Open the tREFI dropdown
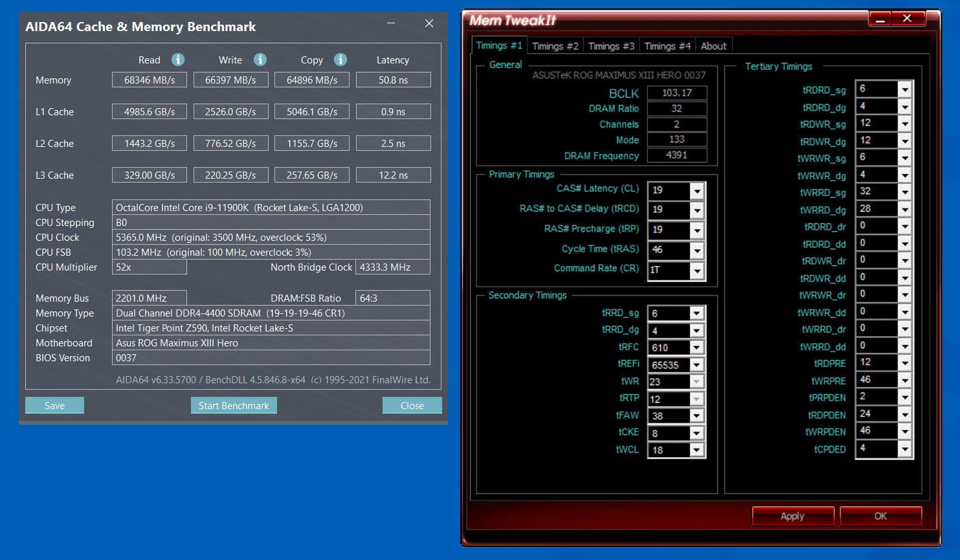 697,365
